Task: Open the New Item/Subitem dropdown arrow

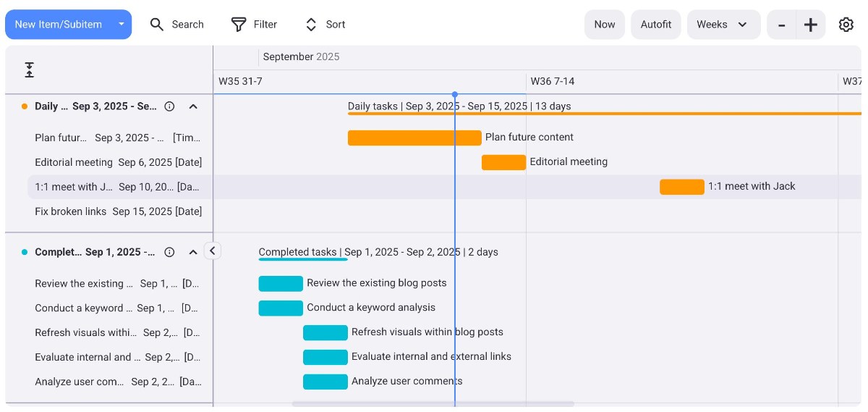Action: pyautogui.click(x=122, y=25)
